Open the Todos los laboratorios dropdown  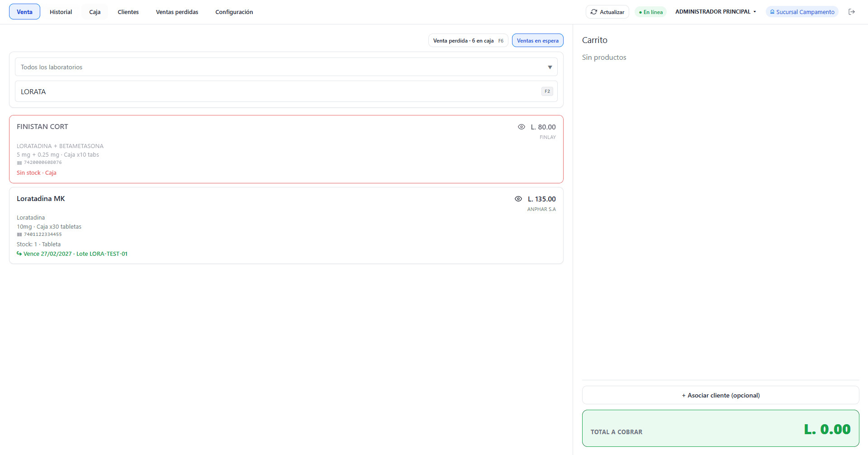click(x=286, y=67)
